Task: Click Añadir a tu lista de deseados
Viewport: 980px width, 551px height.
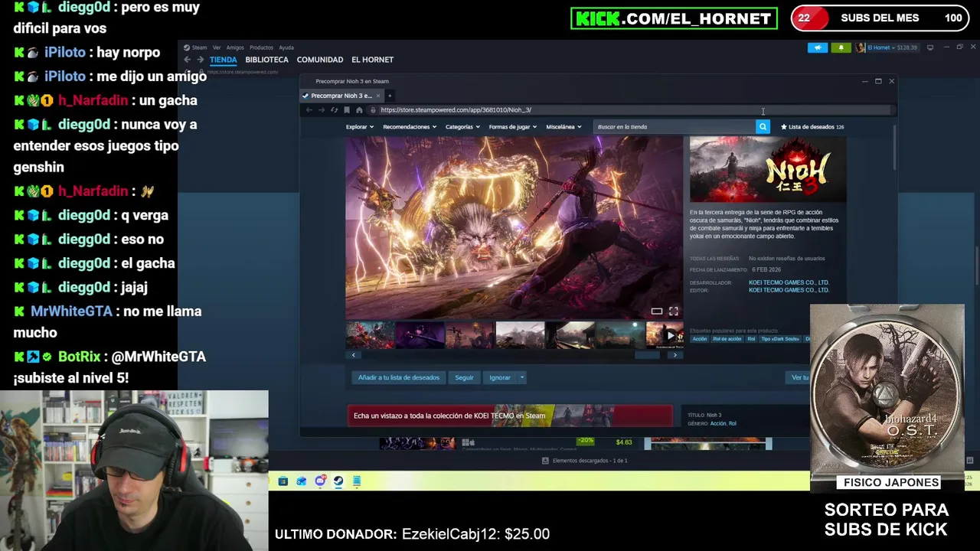Action: click(399, 377)
